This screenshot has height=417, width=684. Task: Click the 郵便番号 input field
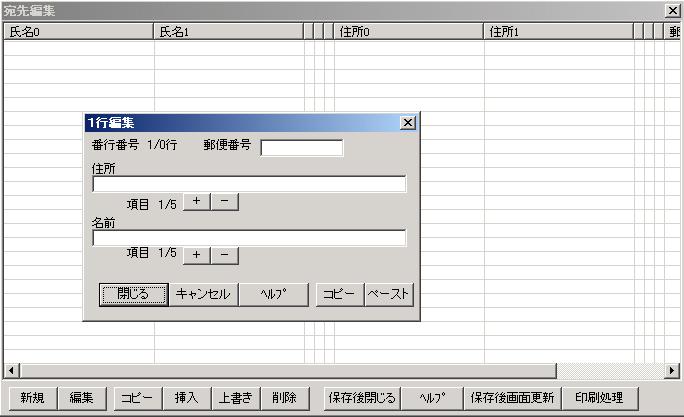point(301,148)
